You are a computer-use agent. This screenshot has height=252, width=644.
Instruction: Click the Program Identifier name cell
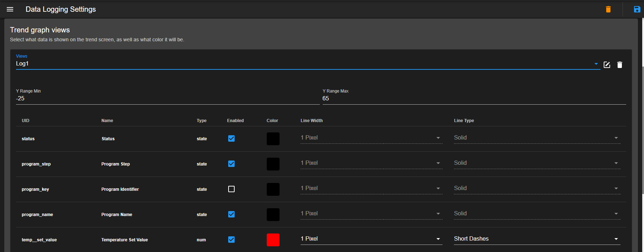[x=120, y=189]
